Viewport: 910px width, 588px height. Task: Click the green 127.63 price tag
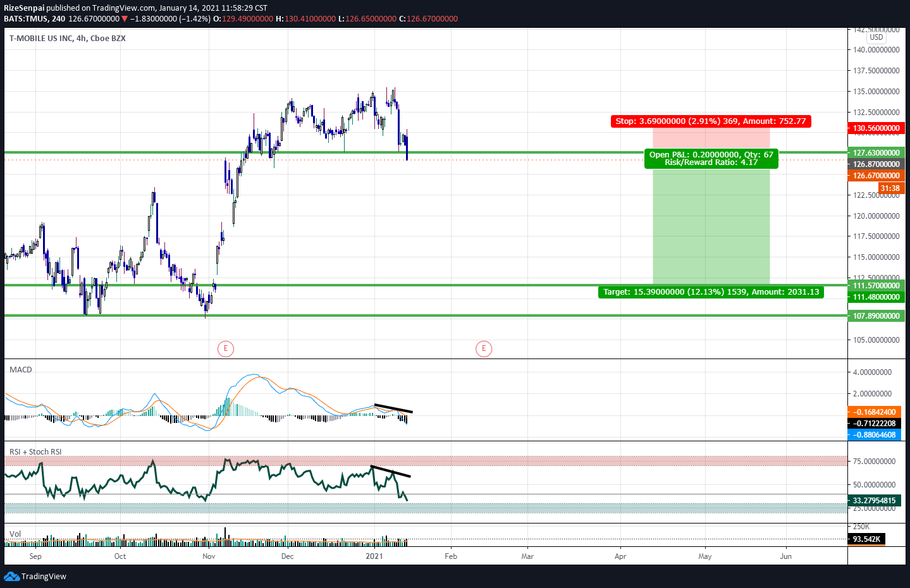876,153
